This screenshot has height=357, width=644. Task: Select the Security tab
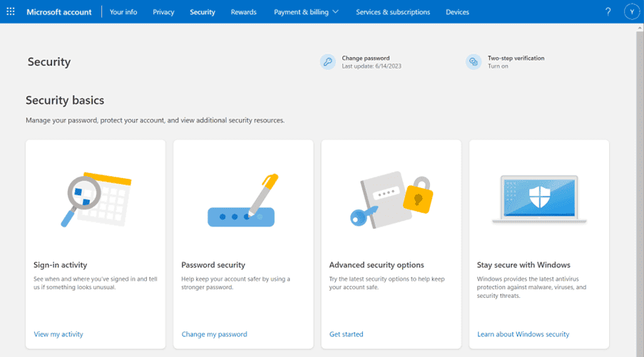203,12
